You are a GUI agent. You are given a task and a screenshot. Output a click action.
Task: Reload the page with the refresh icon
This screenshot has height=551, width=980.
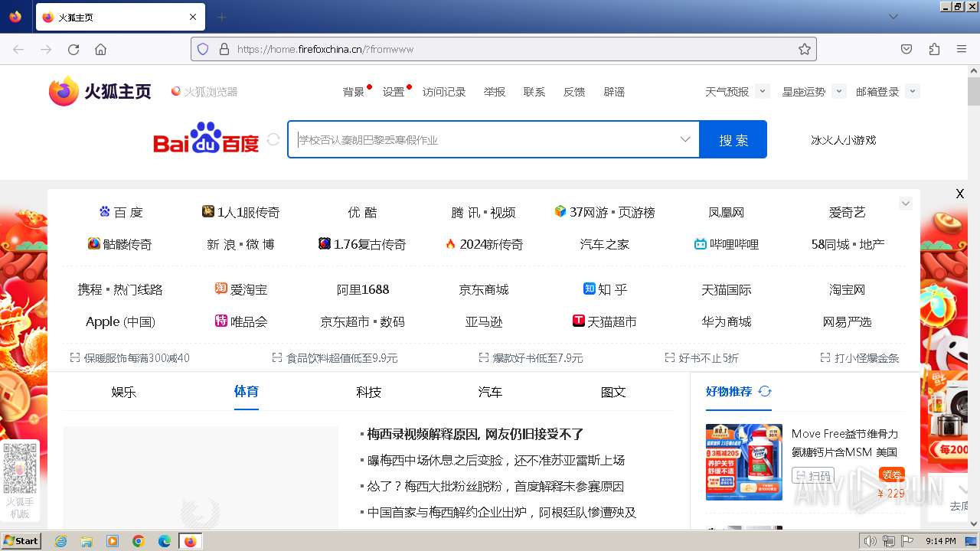point(73,49)
